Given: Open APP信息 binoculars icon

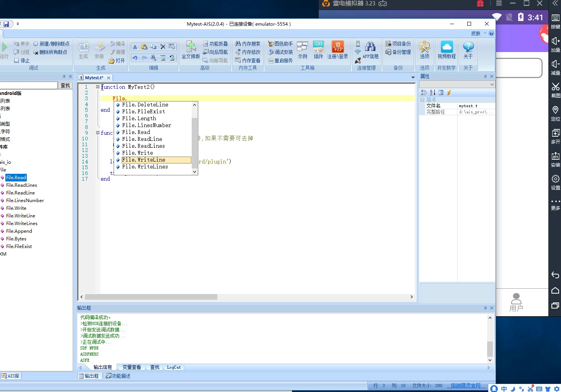Looking at the screenshot, I should [370, 50].
